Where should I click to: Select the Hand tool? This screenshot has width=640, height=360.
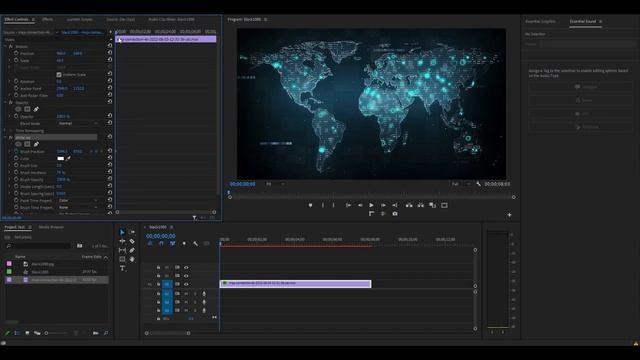132,259
